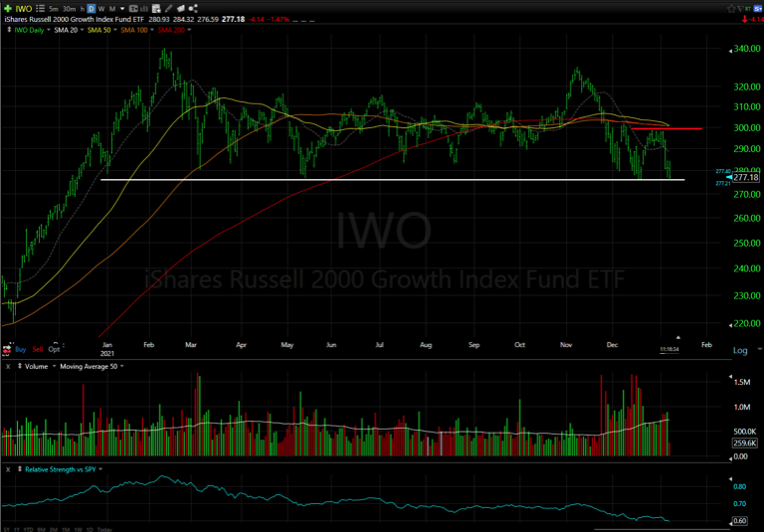Open the SMA 200 indicator dropdown
This screenshot has width=764, height=532.
coord(189,30)
